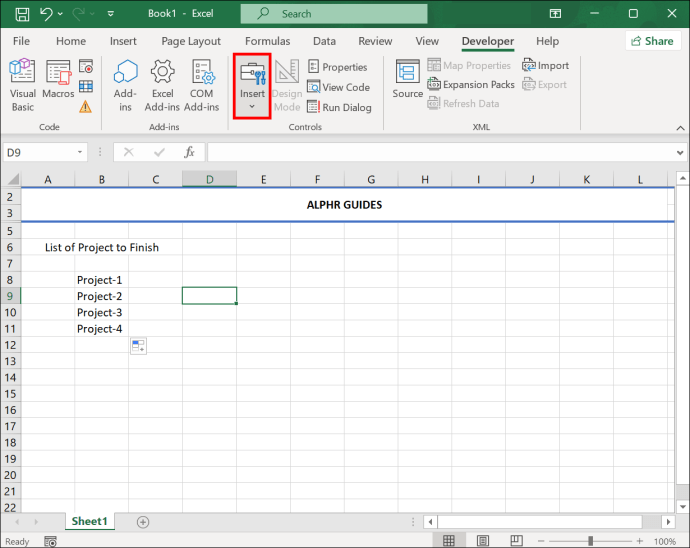Open the Add-ins button
Screen dimensions: 690x548
tap(125, 85)
